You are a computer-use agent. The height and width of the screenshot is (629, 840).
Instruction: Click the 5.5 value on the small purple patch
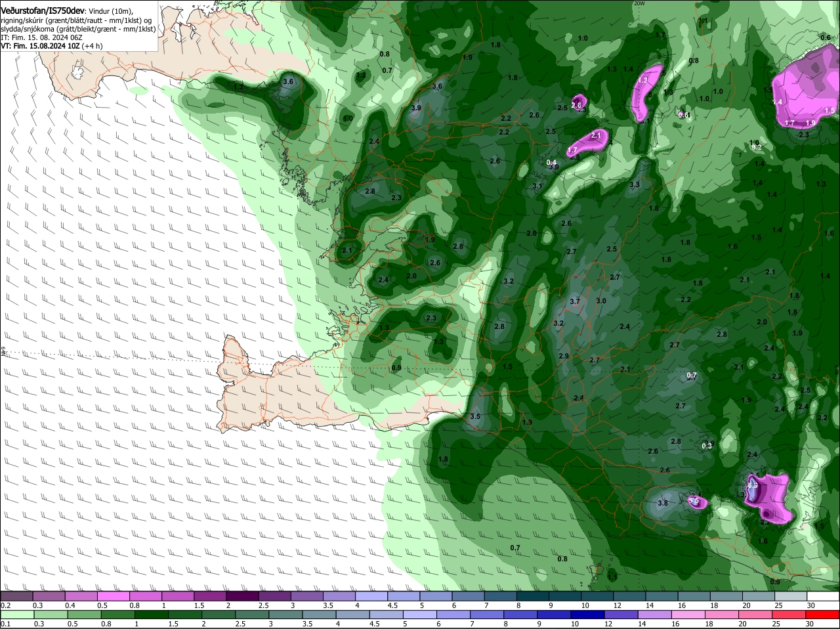coord(694,500)
